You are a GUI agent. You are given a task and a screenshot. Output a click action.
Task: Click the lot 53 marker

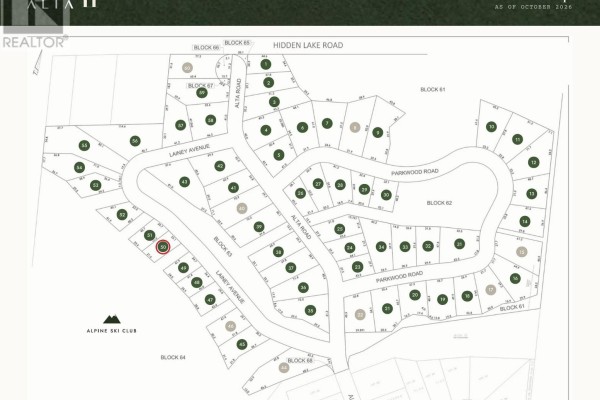click(95, 186)
